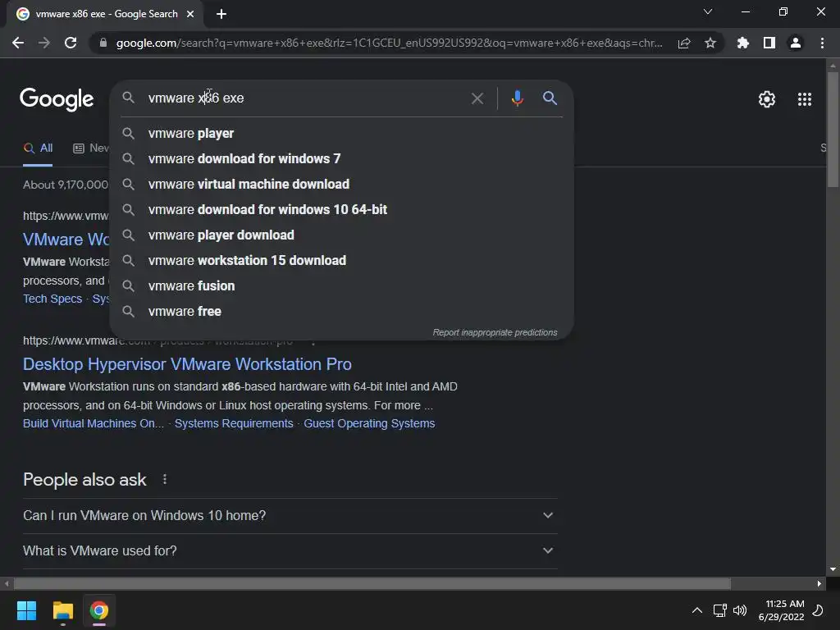
Task: View site information lock icon
Action: 103,43
